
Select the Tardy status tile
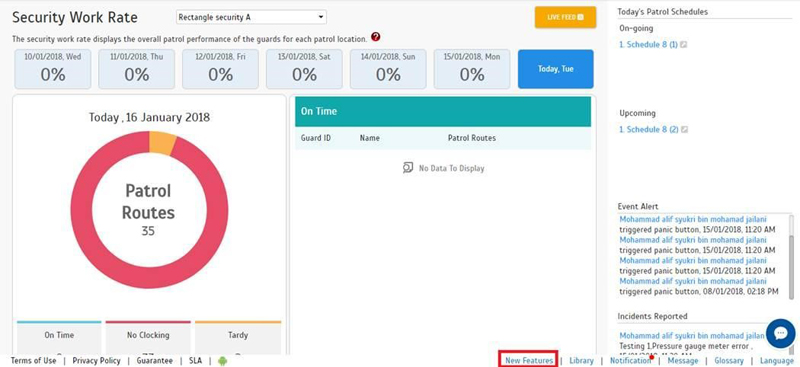point(238,338)
